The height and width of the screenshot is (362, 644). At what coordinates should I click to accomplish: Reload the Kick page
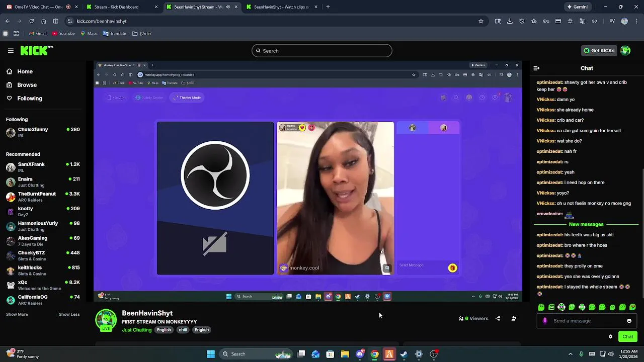[31, 21]
